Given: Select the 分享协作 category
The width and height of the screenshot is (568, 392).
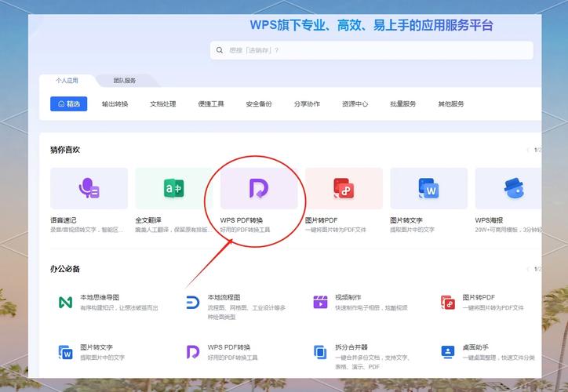Looking at the screenshot, I should [307, 104].
